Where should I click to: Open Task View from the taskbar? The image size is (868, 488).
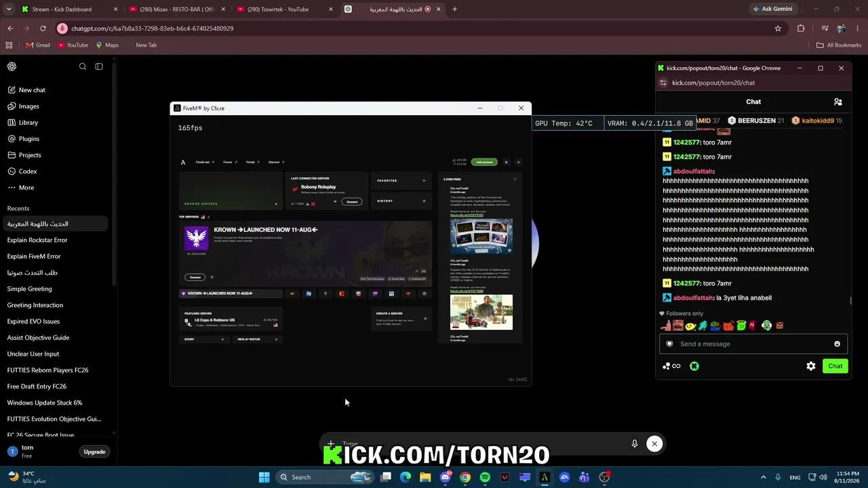386,477
